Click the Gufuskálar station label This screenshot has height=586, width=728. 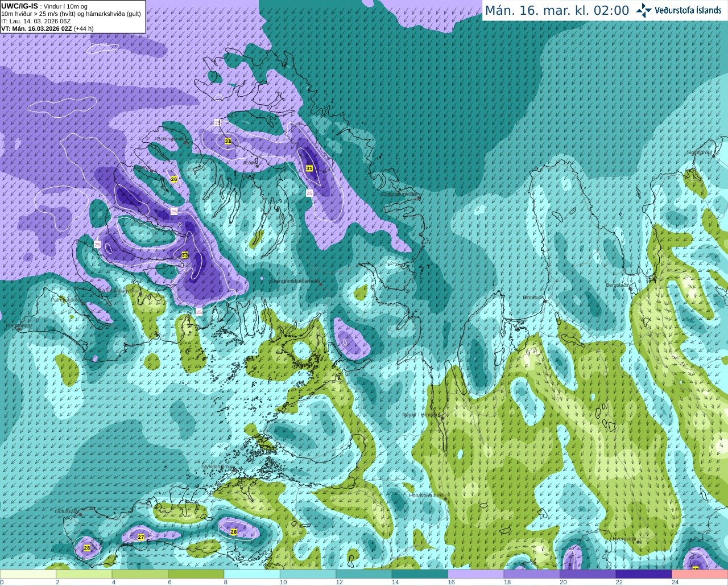click(67, 511)
